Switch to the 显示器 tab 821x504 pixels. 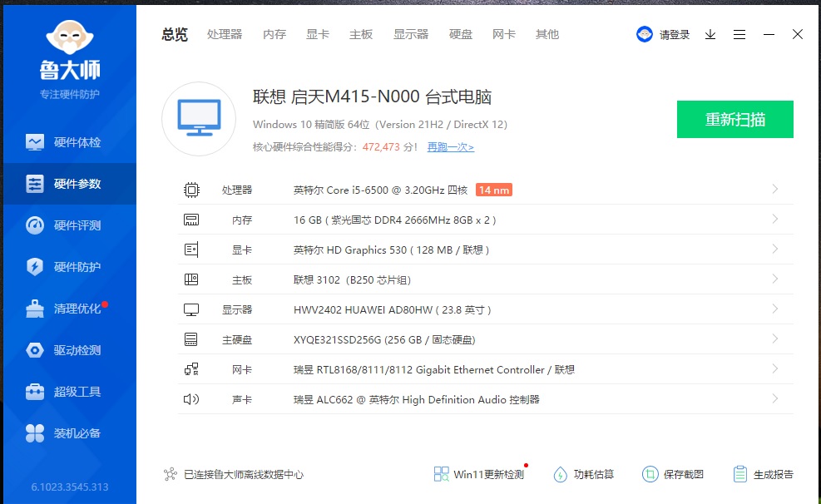point(411,35)
